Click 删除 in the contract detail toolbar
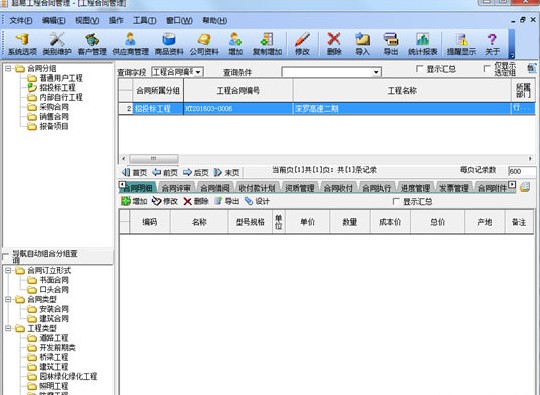Image resolution: width=540 pixels, height=395 pixels. (196, 201)
